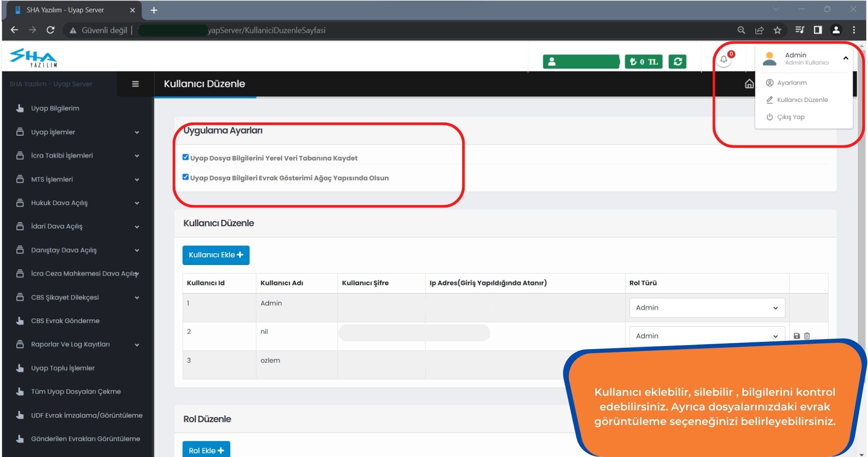Expand Hukuk Dava Açılış menu
The width and height of the screenshot is (868, 457).
click(x=78, y=203)
